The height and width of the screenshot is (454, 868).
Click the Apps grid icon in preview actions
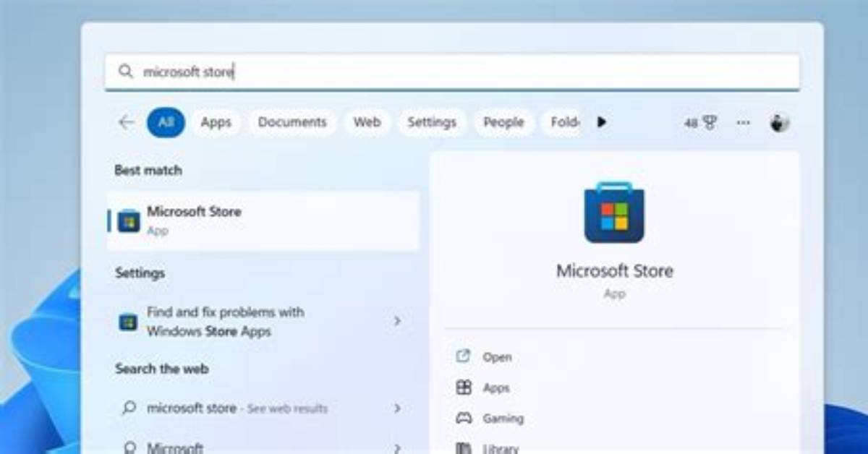tap(464, 387)
